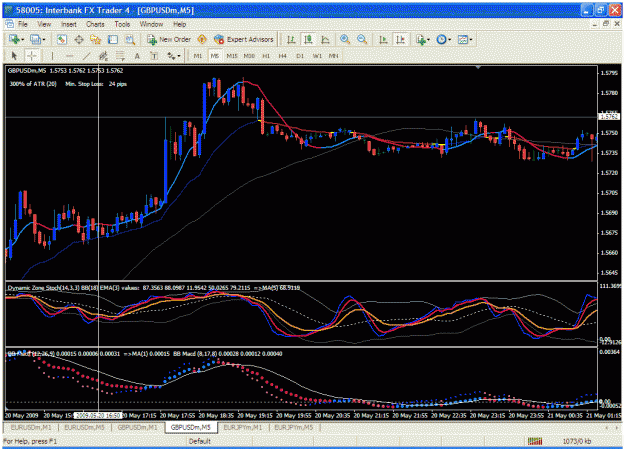Viewport: 625px width, 449px height.
Task: Select the Crosshair tool
Action: 31,56
